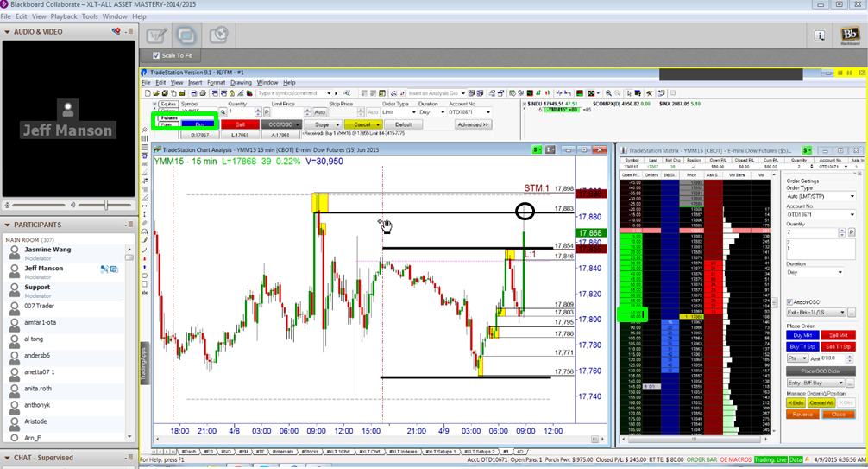Switch to the #Dash workspace tab
This screenshot has height=469, width=868.
tap(188, 452)
